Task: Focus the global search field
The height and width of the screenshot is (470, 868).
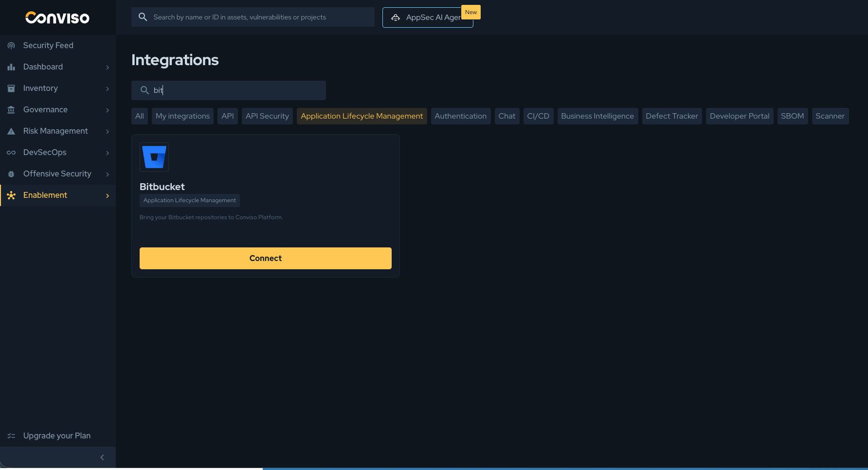Action: pyautogui.click(x=253, y=17)
